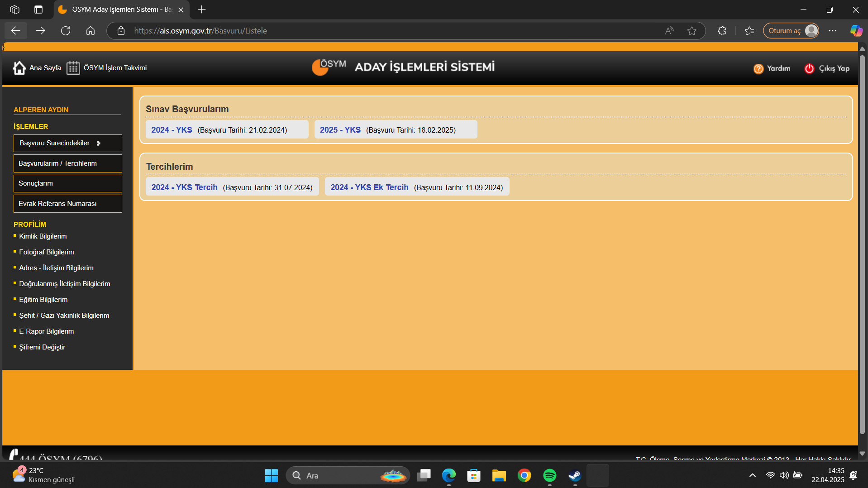Open Wi-Fi network settings tray icon
This screenshot has width=868, height=488.
pos(770,475)
